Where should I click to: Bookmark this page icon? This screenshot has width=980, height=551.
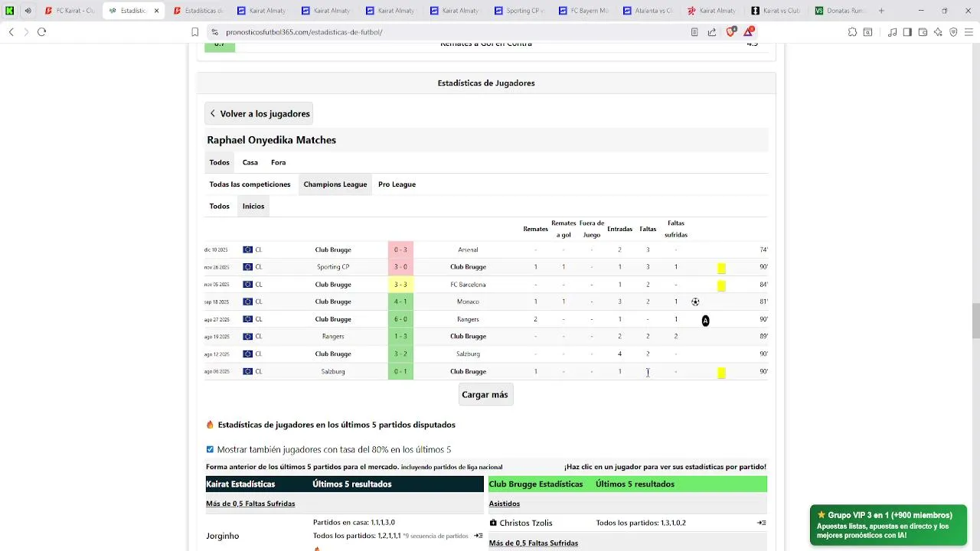[195, 32]
